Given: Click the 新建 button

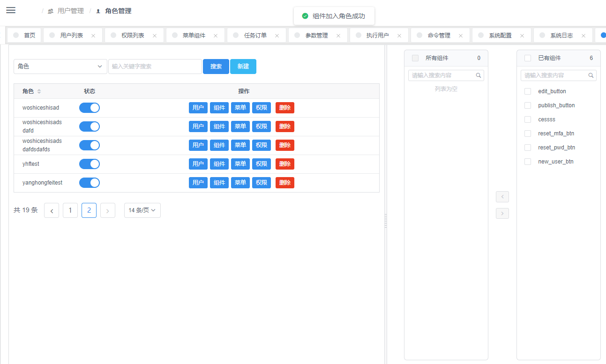Looking at the screenshot, I should coord(243,67).
